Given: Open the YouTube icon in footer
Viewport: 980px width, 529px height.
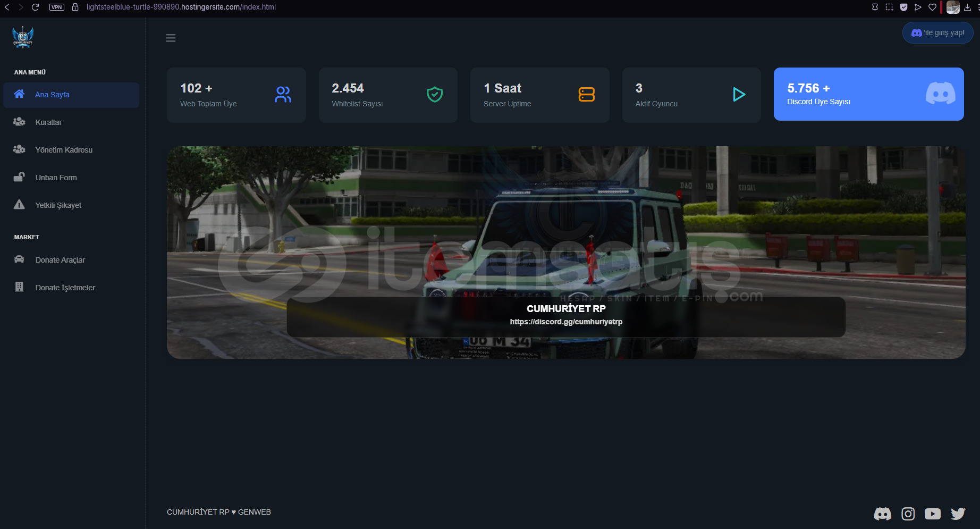Looking at the screenshot, I should click(x=932, y=514).
